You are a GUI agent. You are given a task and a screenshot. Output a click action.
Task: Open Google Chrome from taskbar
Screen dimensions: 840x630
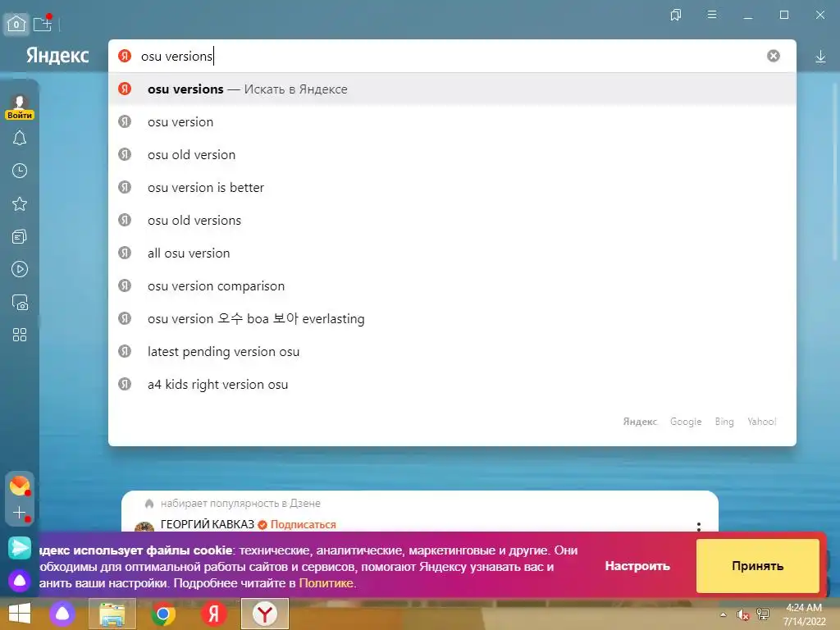coord(163,614)
